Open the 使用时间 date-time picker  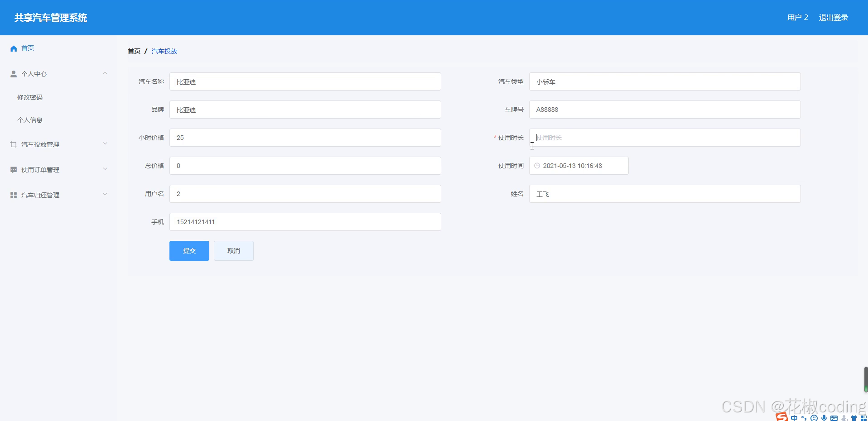point(579,166)
